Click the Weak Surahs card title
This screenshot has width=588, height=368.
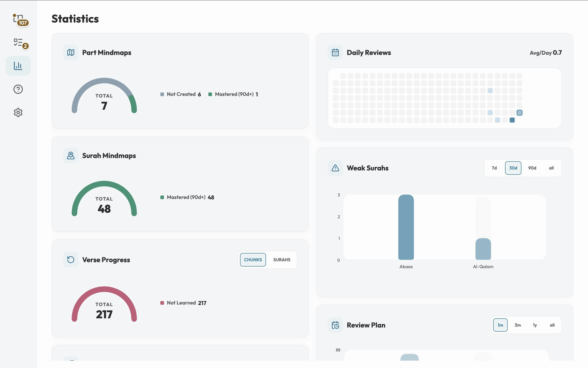coord(368,168)
